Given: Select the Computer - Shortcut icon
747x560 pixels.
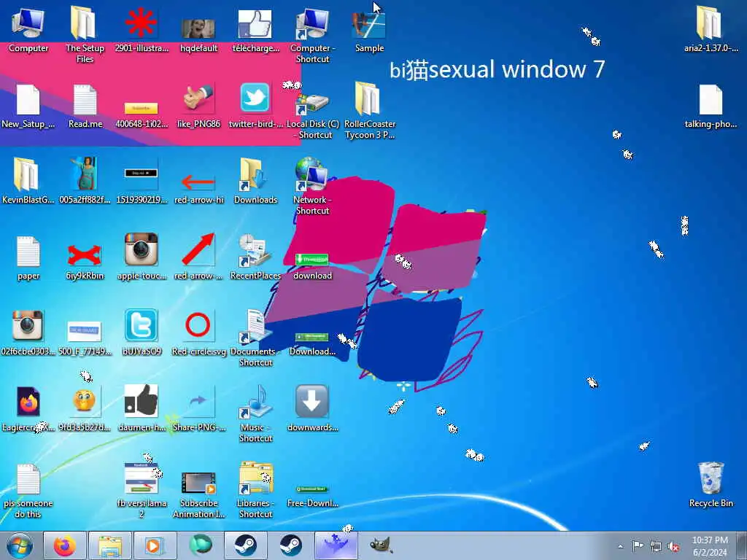Looking at the screenshot, I should coord(312,35).
